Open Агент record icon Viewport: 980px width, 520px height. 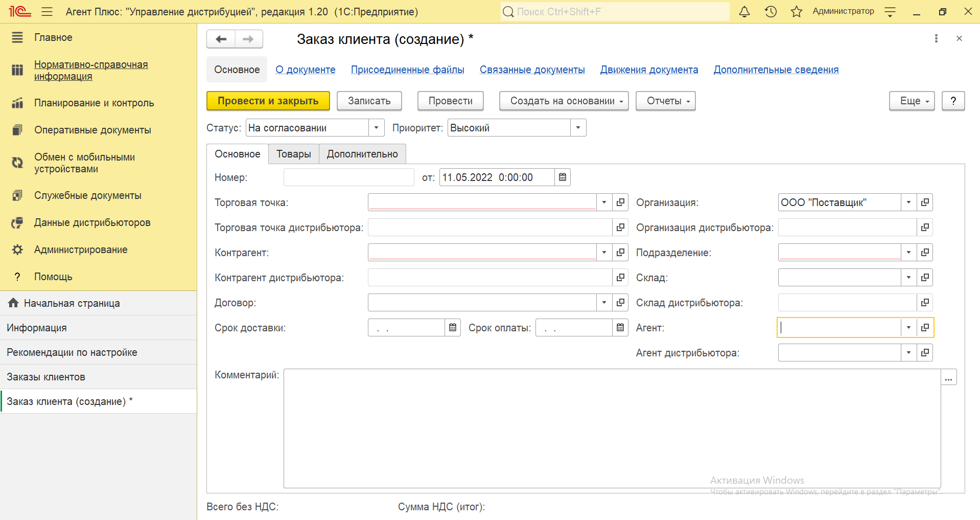925,328
